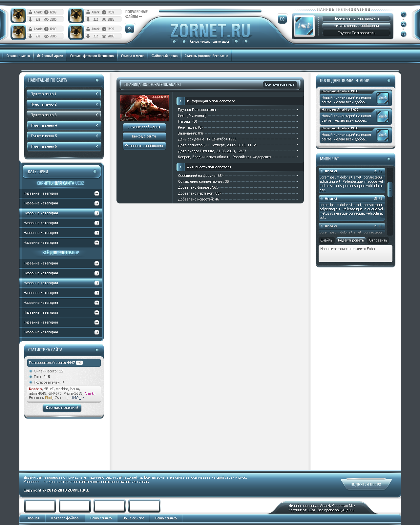The width and height of the screenshot is (420, 525).
Task: Open Каталог файлов in footer menu
Action: point(65,518)
